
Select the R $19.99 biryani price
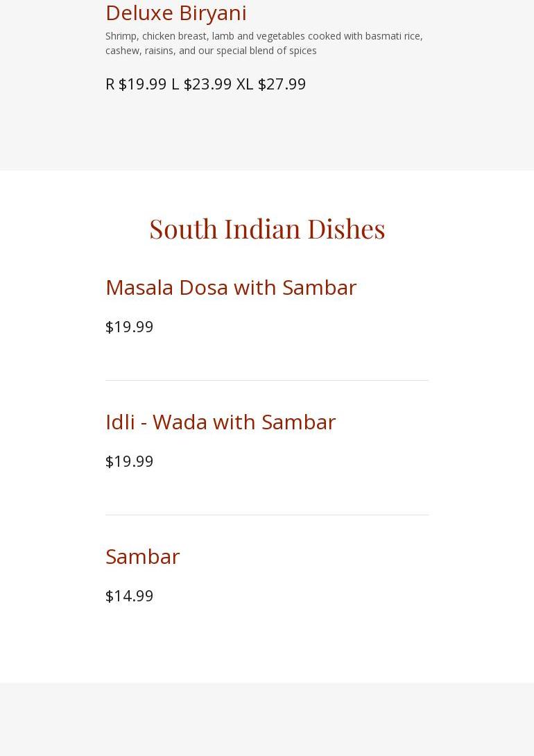136,83
